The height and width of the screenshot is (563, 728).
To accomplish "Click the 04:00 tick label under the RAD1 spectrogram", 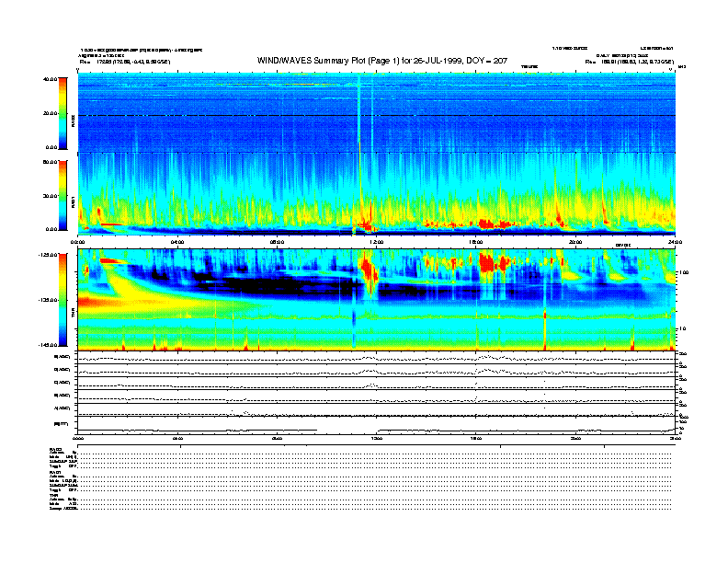I will [x=176, y=242].
